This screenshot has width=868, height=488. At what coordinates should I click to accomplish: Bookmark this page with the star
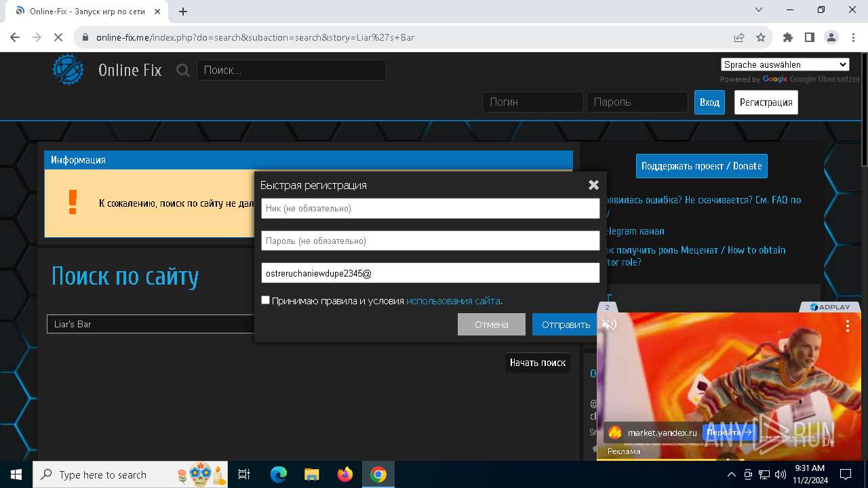click(x=761, y=37)
